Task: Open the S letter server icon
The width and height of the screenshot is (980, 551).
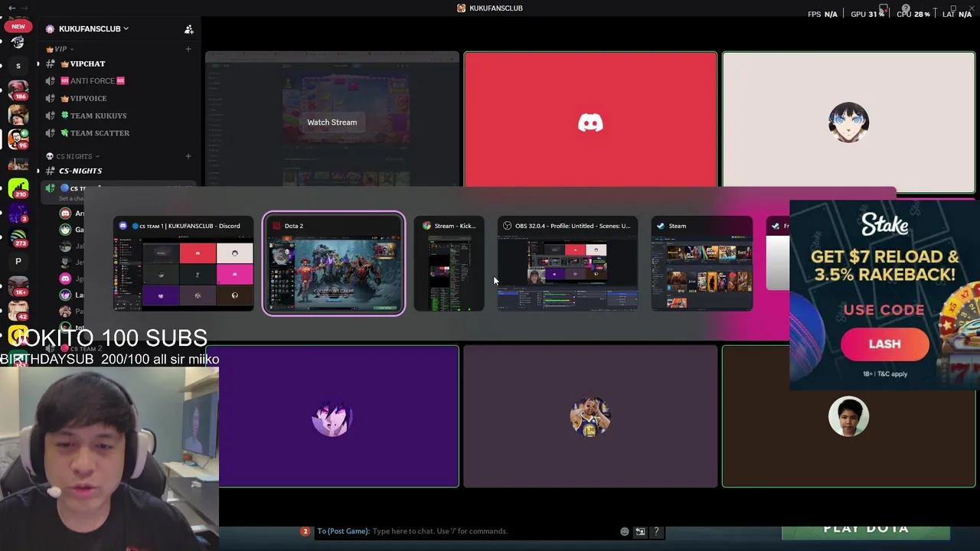Action: point(18,67)
